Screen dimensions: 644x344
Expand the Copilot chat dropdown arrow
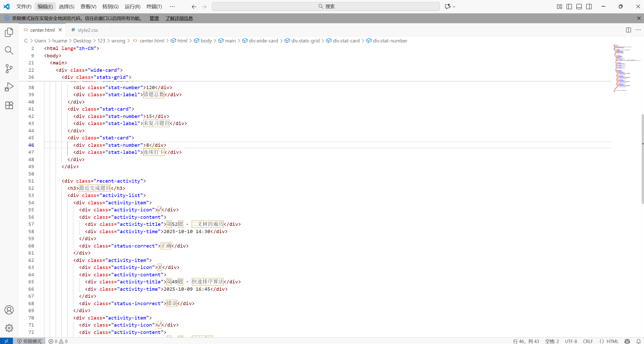coord(454,7)
